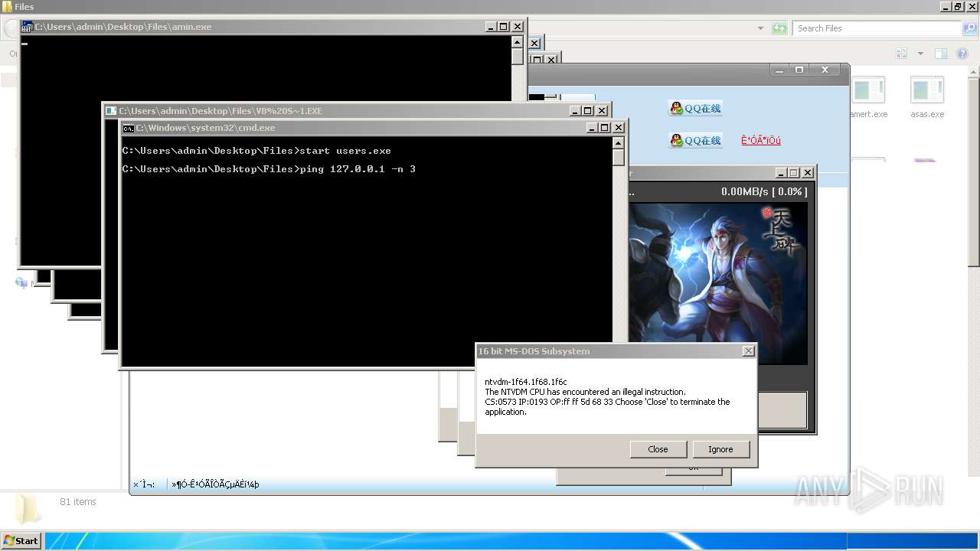980x551 pixels.
Task: Focus the Search Files box
Action: pyautogui.click(x=877, y=28)
